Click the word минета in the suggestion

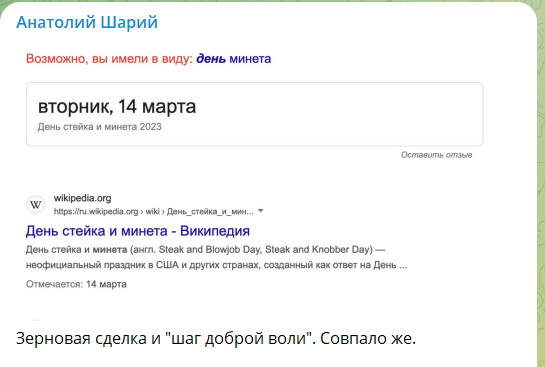(x=250, y=59)
